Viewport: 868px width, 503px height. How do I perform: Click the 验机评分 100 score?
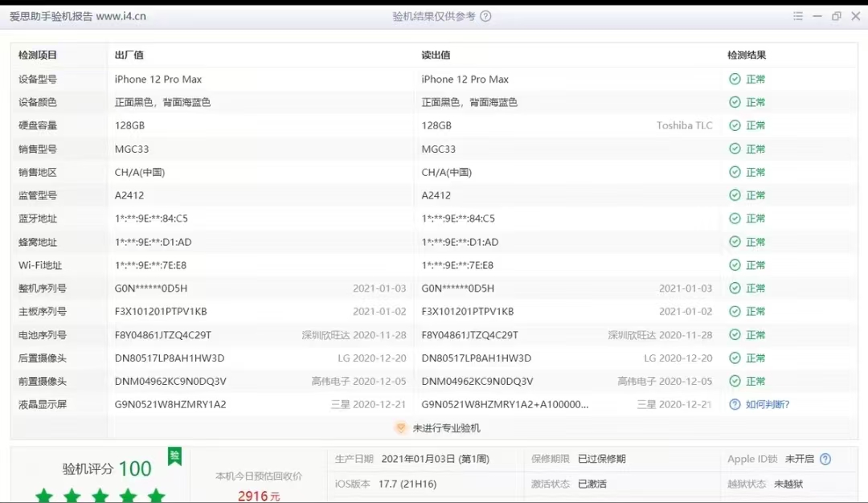pos(107,469)
